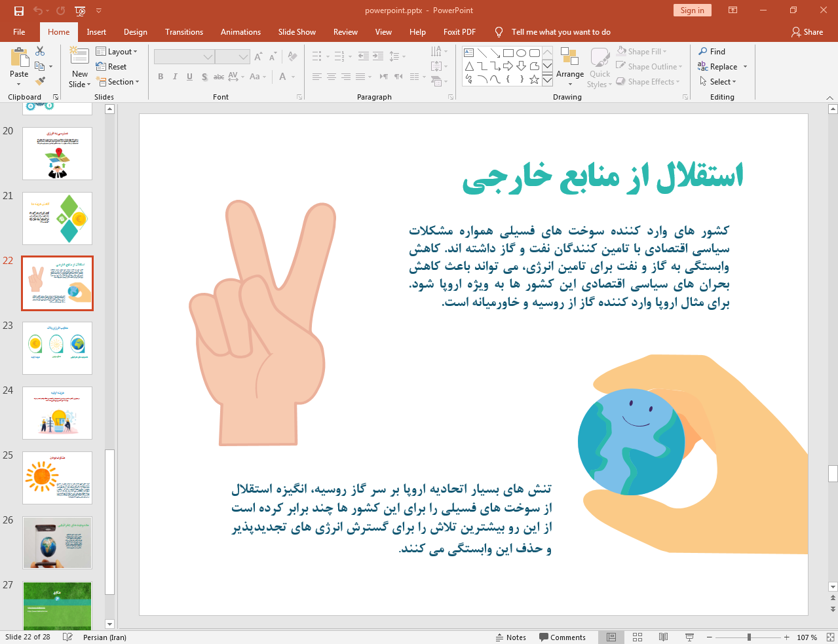Select the Rectangle shape in gallery
The height and width of the screenshot is (644, 838).
click(x=508, y=53)
